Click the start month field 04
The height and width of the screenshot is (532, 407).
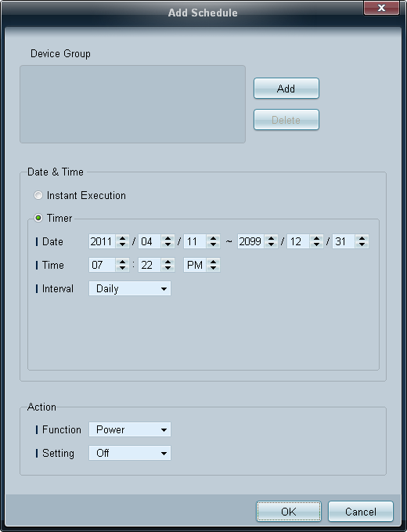[149, 241]
